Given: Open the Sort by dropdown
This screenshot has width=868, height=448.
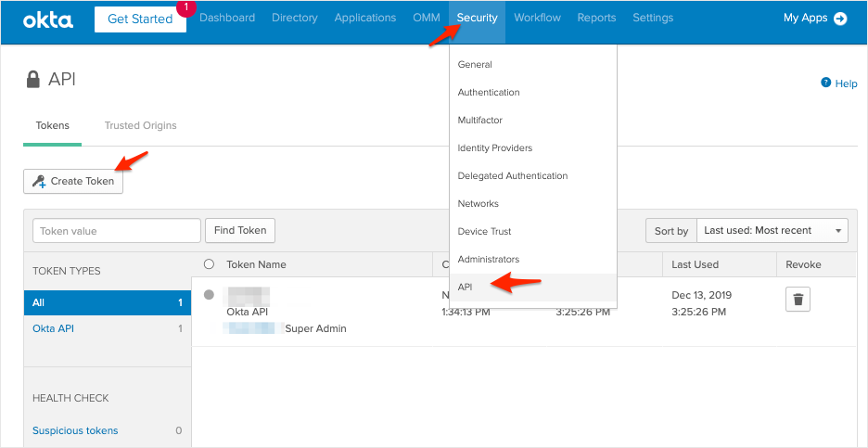Looking at the screenshot, I should (x=772, y=230).
